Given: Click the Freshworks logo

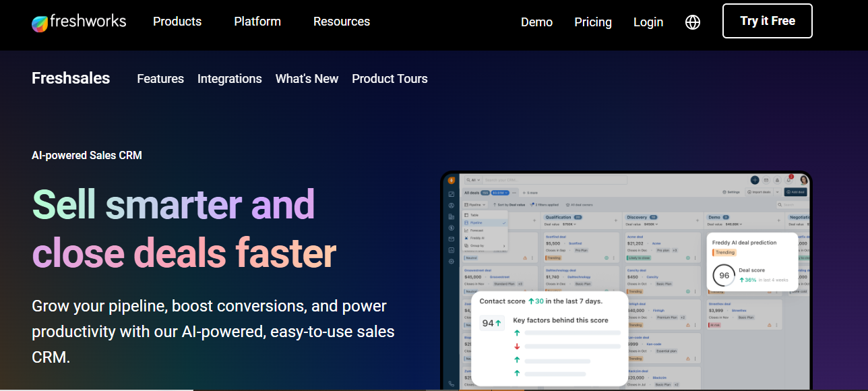Looking at the screenshot, I should pos(79,22).
